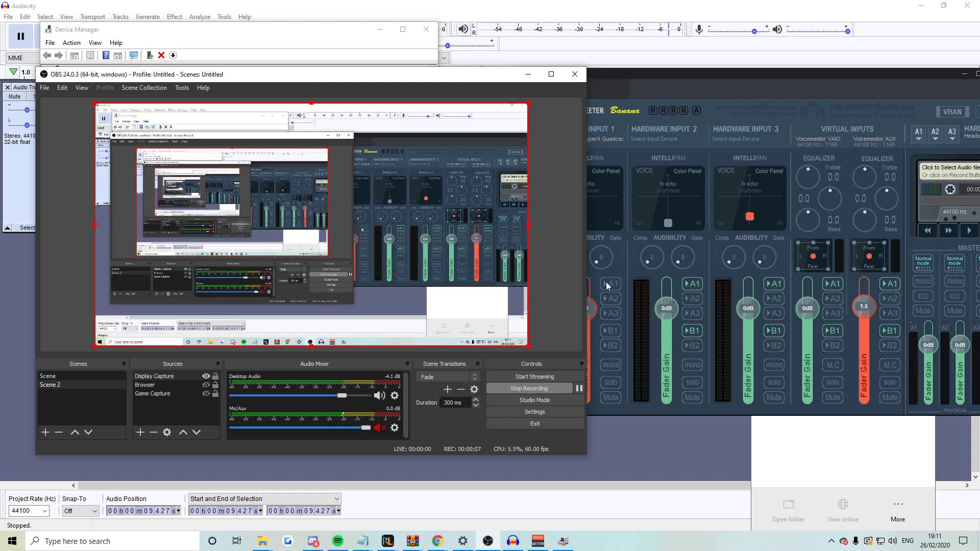Open OBS Scene Collection menu
Screen dimensions: 980x551
point(144,88)
